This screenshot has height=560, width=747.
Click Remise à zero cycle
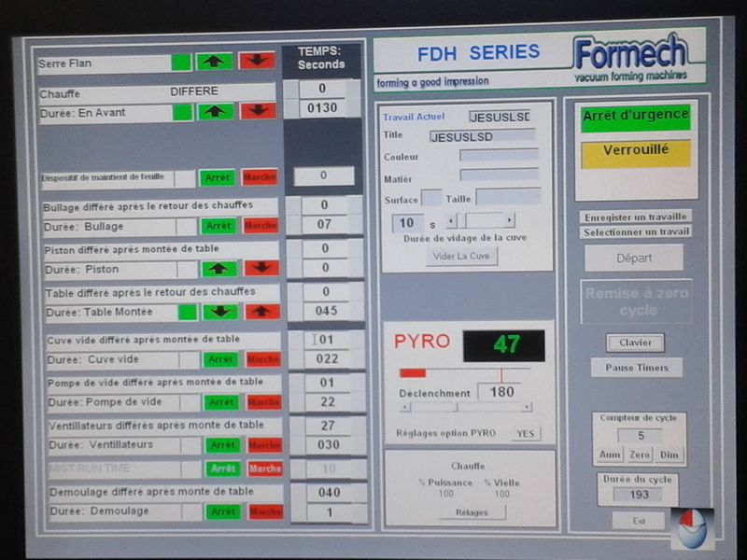coord(637,301)
